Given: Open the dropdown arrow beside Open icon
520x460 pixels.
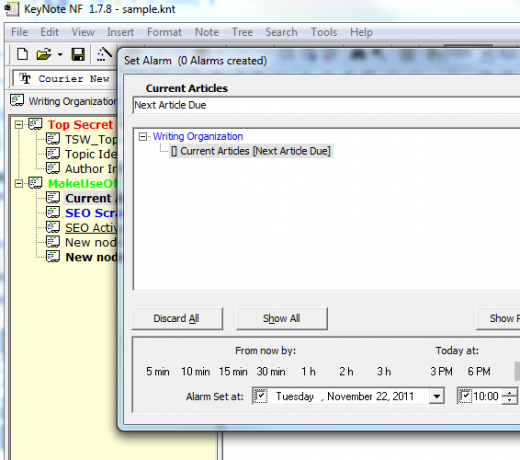Looking at the screenshot, I should (x=60, y=54).
